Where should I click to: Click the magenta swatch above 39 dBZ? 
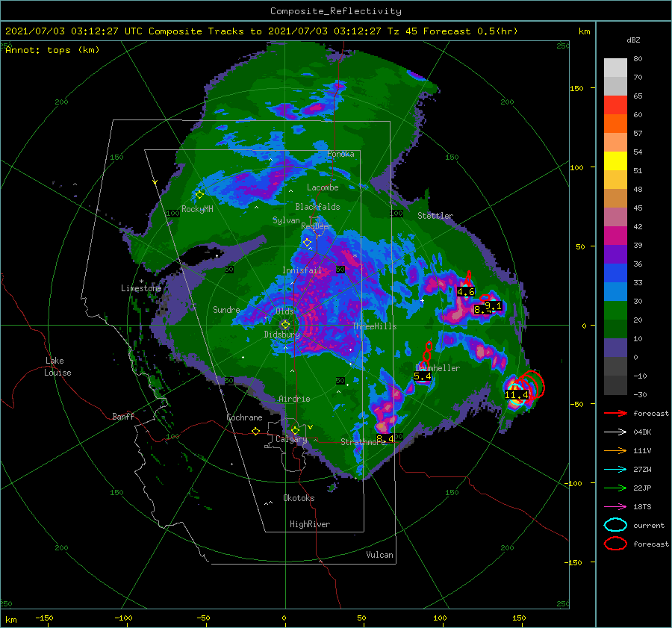click(x=615, y=235)
